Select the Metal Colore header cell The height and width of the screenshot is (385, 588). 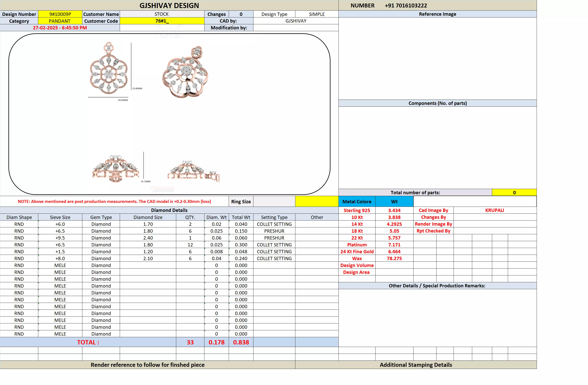click(x=357, y=201)
